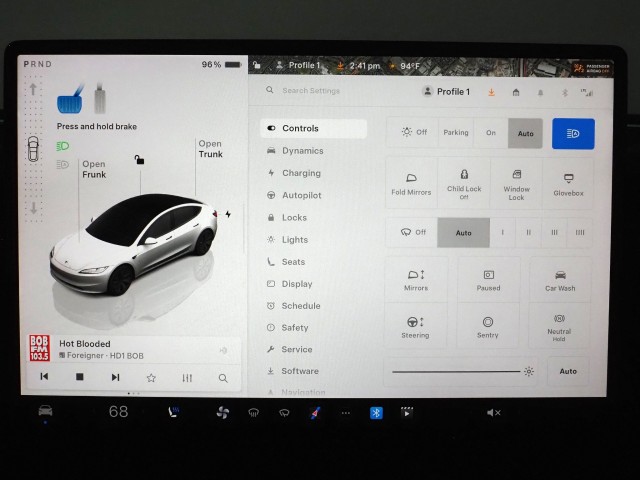Tap the cellular signal icon
This screenshot has width=640, height=480.
pyautogui.click(x=587, y=93)
